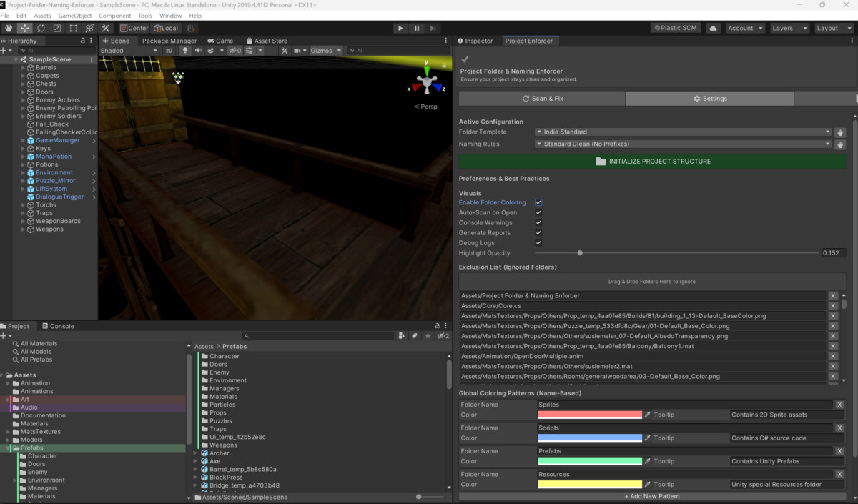The image size is (858, 504).
Task: Toggle scene audio in the Scene toolbar
Action: (198, 50)
